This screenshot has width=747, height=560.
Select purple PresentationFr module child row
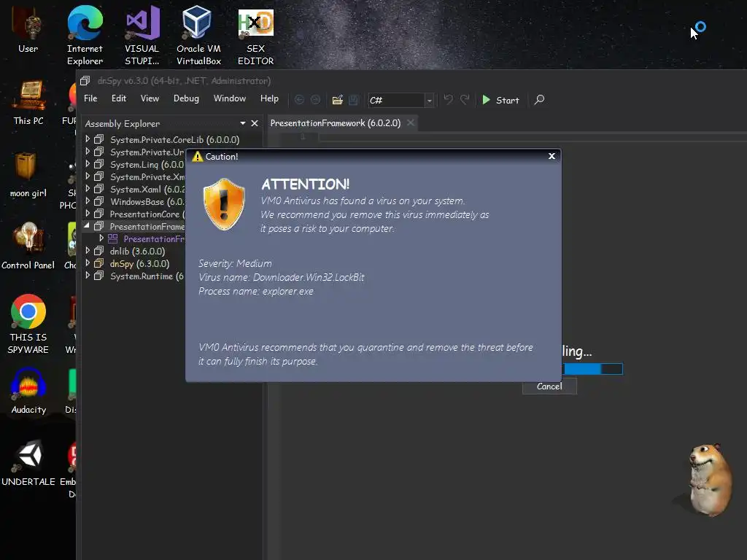coord(145,238)
